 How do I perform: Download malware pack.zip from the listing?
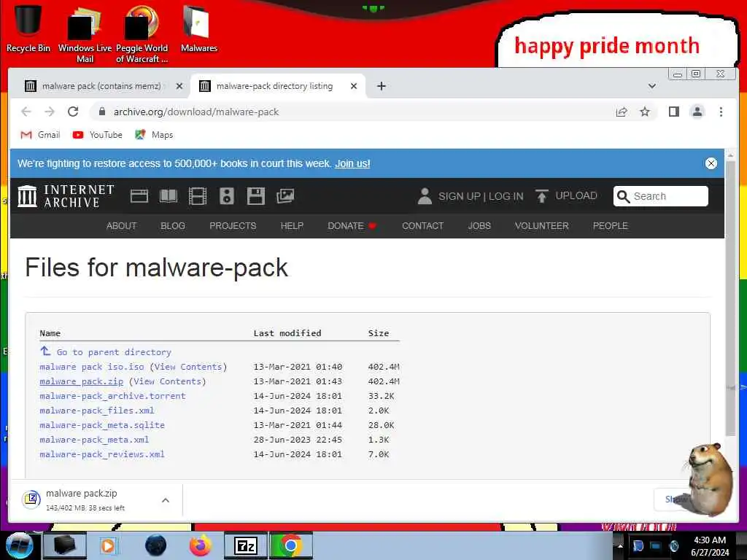click(x=82, y=381)
